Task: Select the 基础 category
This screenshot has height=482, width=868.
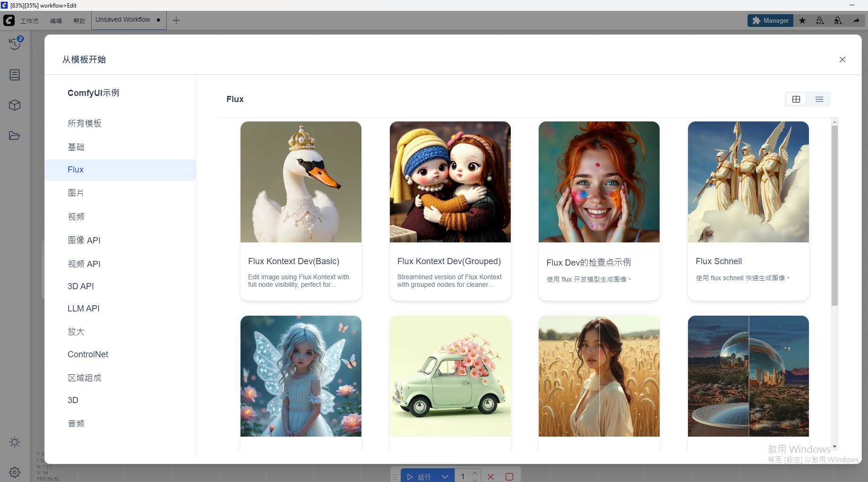Action: (120, 147)
